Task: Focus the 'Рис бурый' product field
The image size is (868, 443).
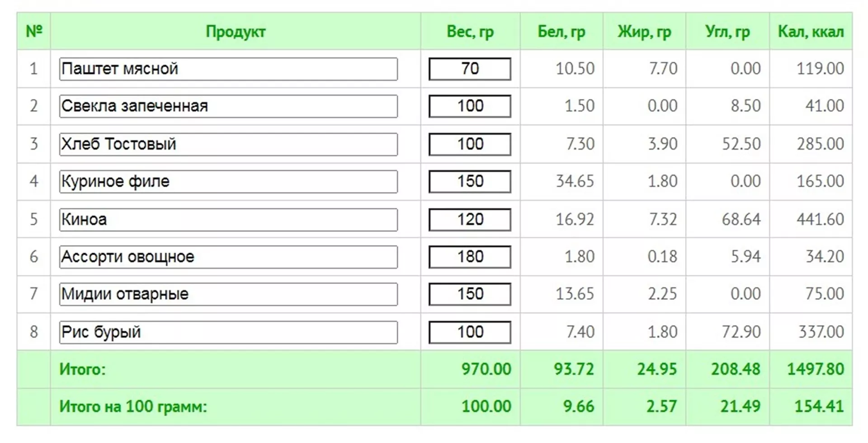Action: pos(228,332)
